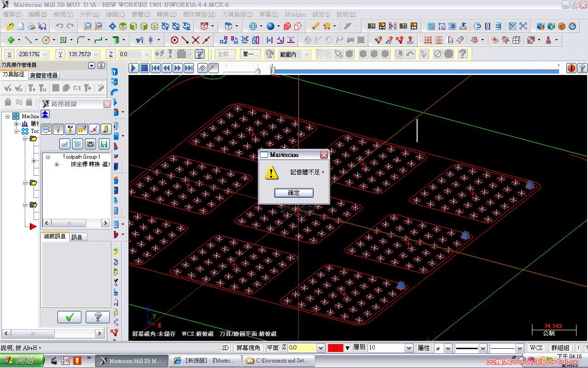Screen dimensions: 588x368
Task: Click the 屏幕視角 button in status bar
Action: pos(248,348)
